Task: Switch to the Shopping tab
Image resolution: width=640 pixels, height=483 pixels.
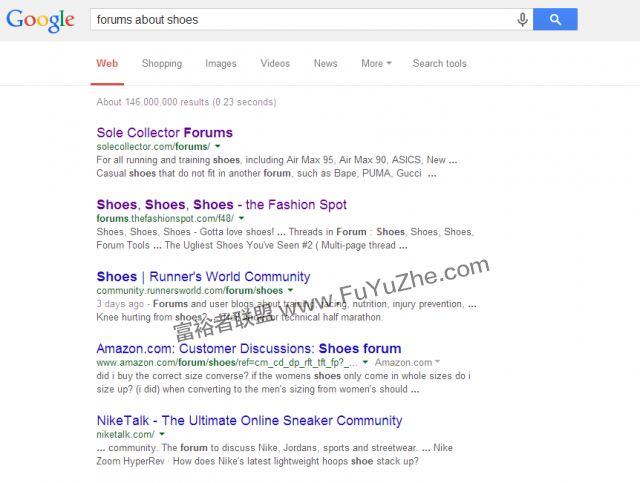Action: point(162,64)
